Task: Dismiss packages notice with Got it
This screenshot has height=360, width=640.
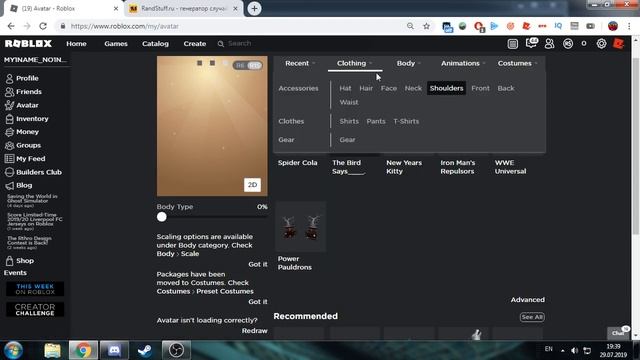Action: click(258, 302)
